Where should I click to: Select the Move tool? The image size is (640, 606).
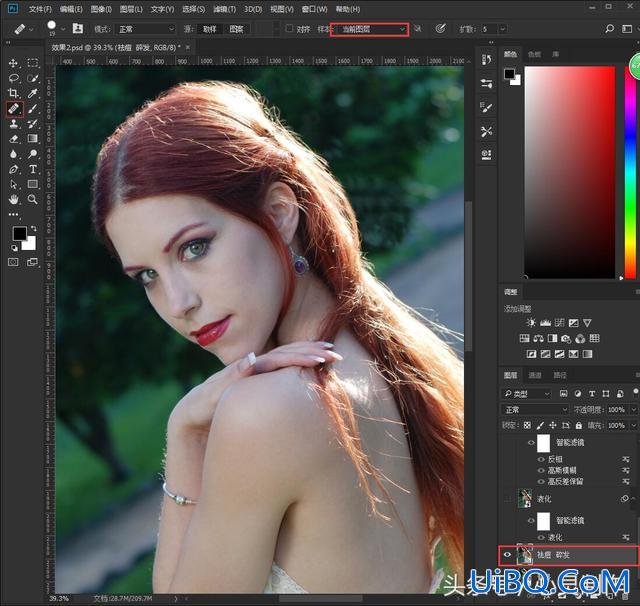[13, 63]
